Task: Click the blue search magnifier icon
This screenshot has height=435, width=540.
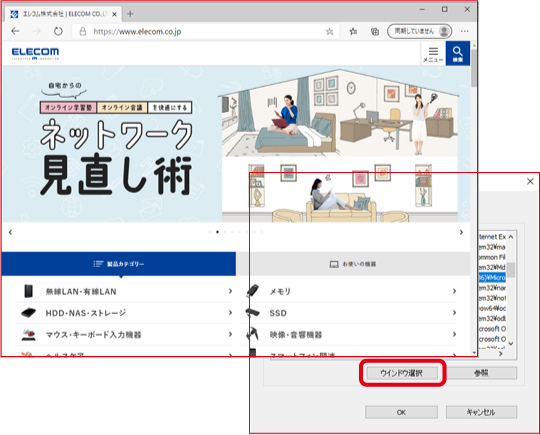Action: click(x=458, y=53)
